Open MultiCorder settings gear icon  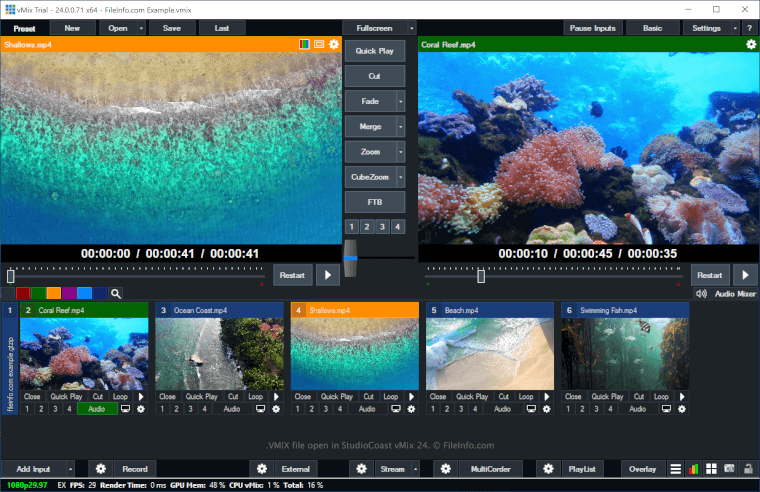[448, 468]
